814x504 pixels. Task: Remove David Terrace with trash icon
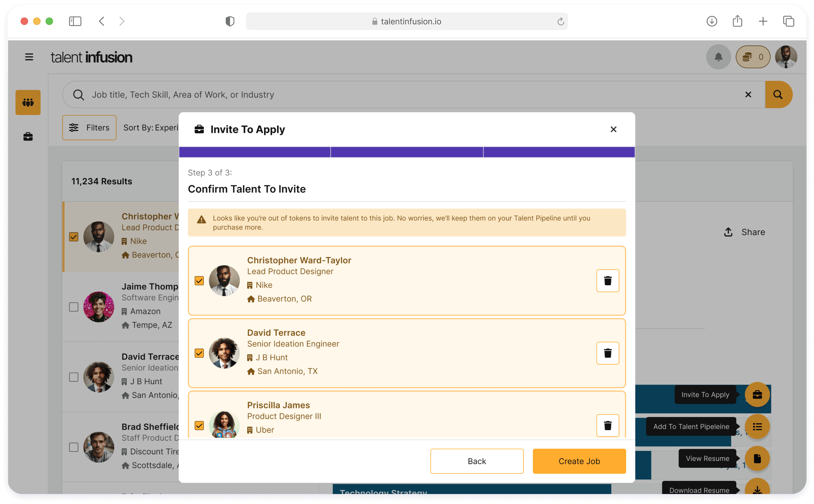607,353
